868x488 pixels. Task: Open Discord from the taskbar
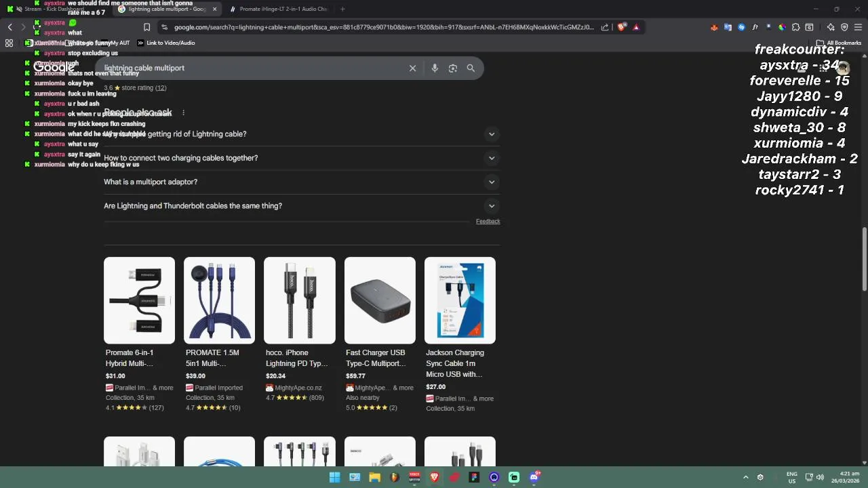[x=534, y=477]
